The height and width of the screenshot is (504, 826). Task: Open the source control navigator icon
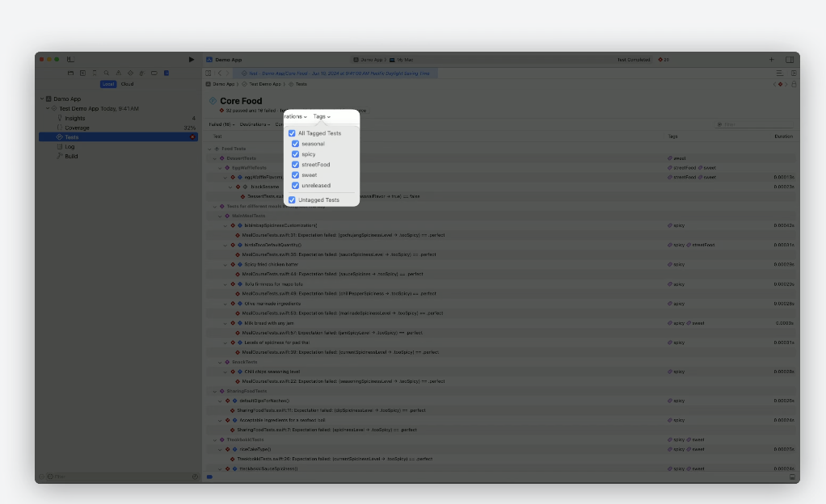82,73
